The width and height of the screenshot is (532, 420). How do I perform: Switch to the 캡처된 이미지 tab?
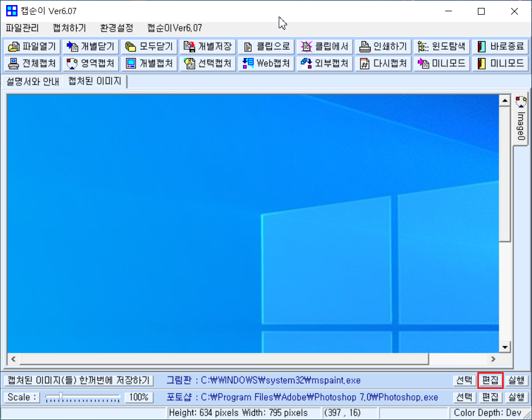point(95,81)
